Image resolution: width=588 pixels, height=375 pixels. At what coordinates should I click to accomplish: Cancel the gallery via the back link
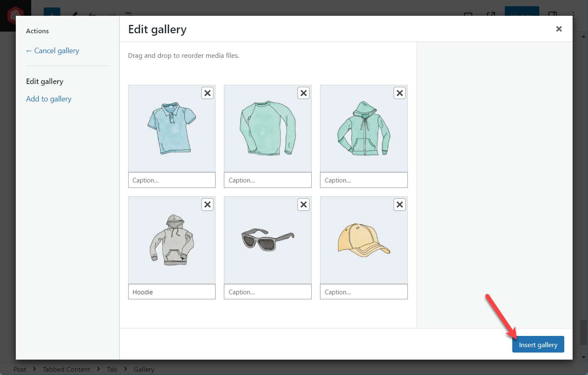52,50
